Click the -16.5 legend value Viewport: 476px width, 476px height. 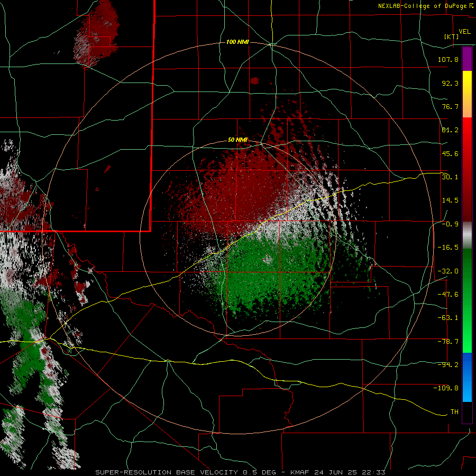(448, 248)
